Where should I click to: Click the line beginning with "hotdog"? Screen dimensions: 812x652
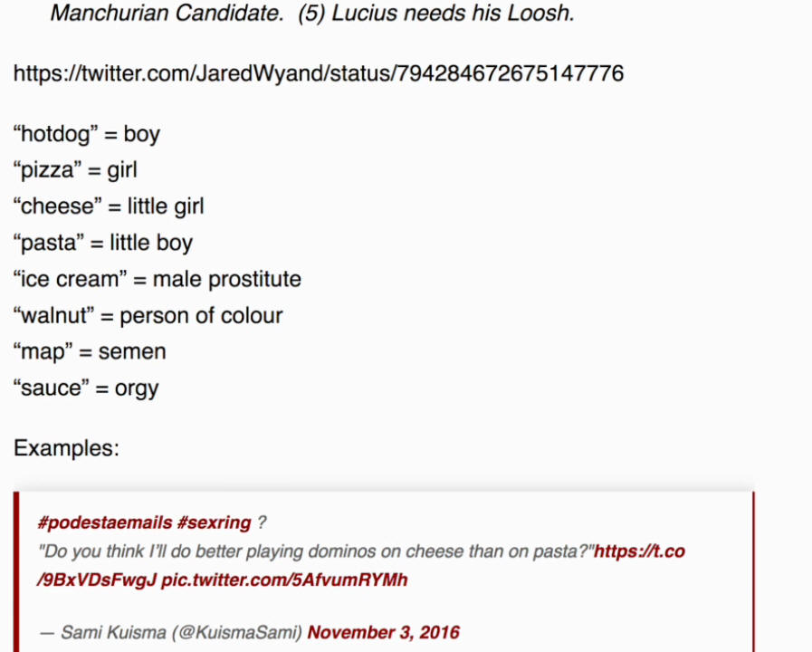pyautogui.click(x=87, y=134)
